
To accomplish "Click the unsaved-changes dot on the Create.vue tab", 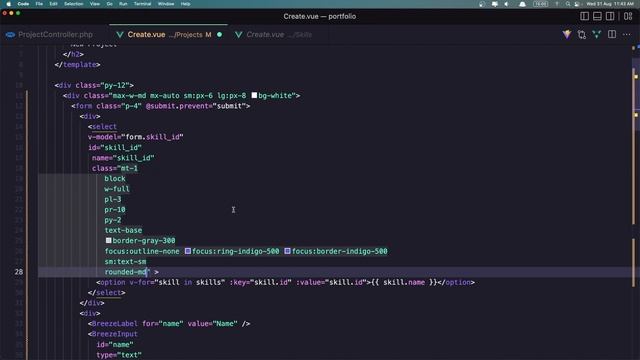I will (x=220, y=35).
